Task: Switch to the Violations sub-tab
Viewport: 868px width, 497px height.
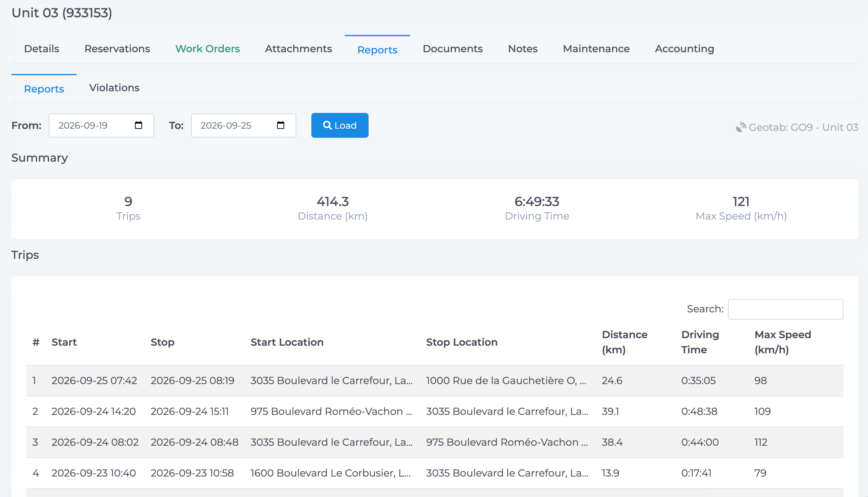Action: [114, 88]
